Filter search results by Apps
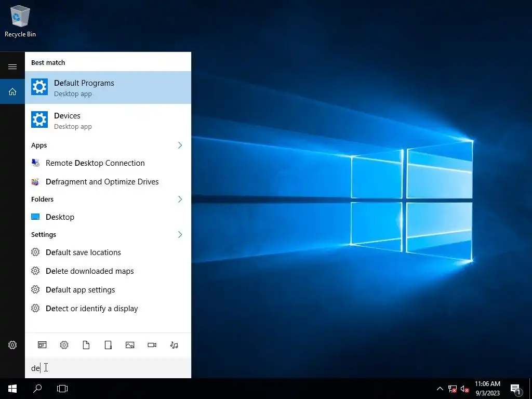The width and height of the screenshot is (532, 399). pyautogui.click(x=42, y=345)
